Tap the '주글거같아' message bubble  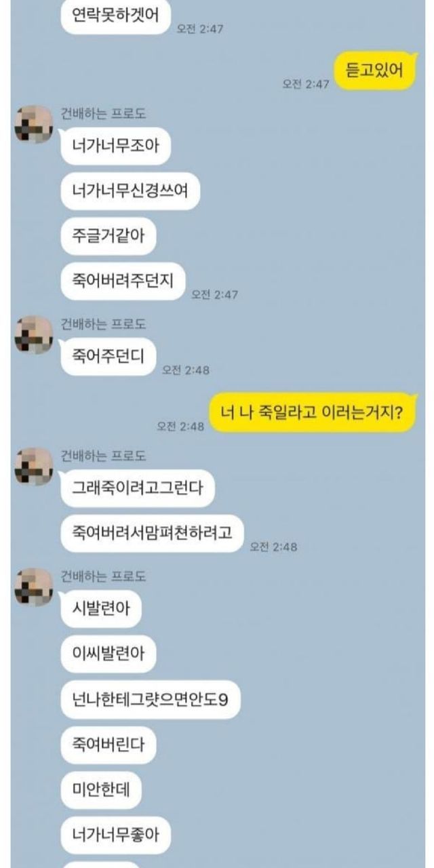click(x=108, y=236)
